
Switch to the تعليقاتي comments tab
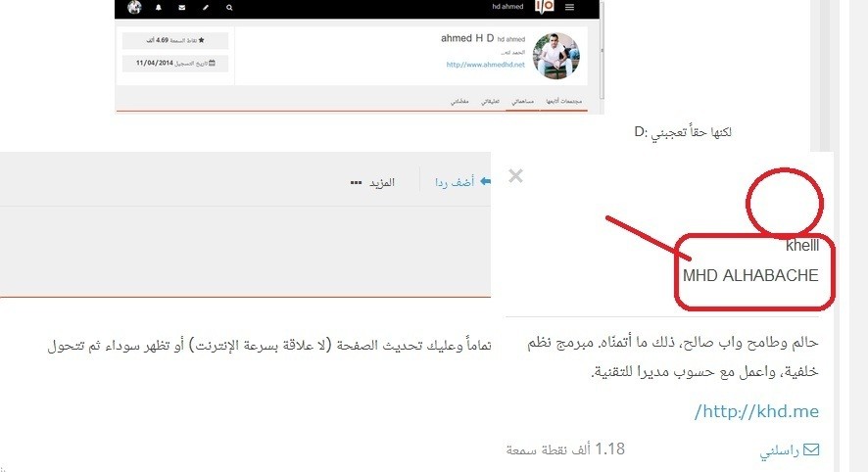point(491,101)
